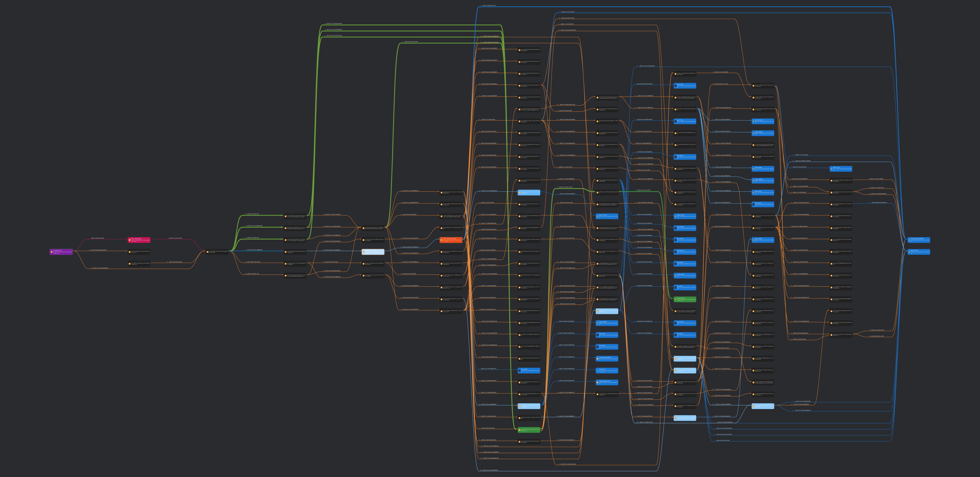Select the Bybit (19f5Mq) exchange node
Image resolution: width=980 pixels, height=477 pixels.
[685, 264]
